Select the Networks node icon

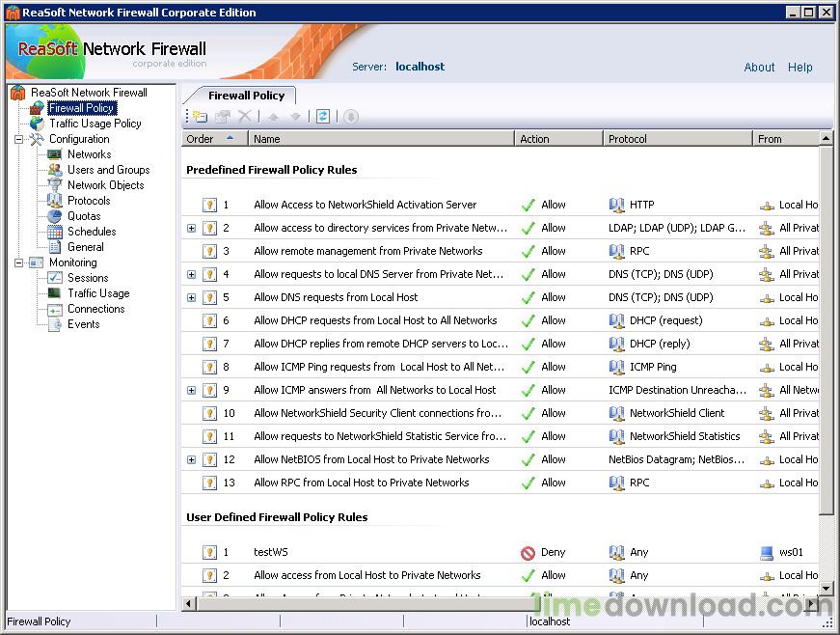click(x=55, y=154)
